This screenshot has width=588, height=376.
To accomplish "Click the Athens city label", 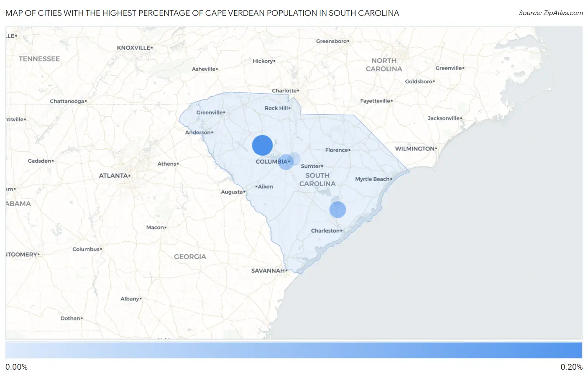I will (167, 164).
